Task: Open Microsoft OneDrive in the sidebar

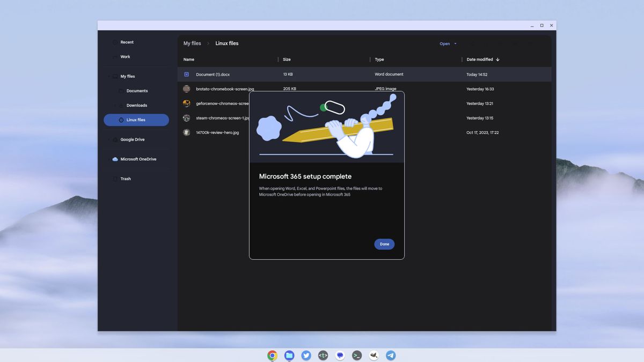Action: 138,159
